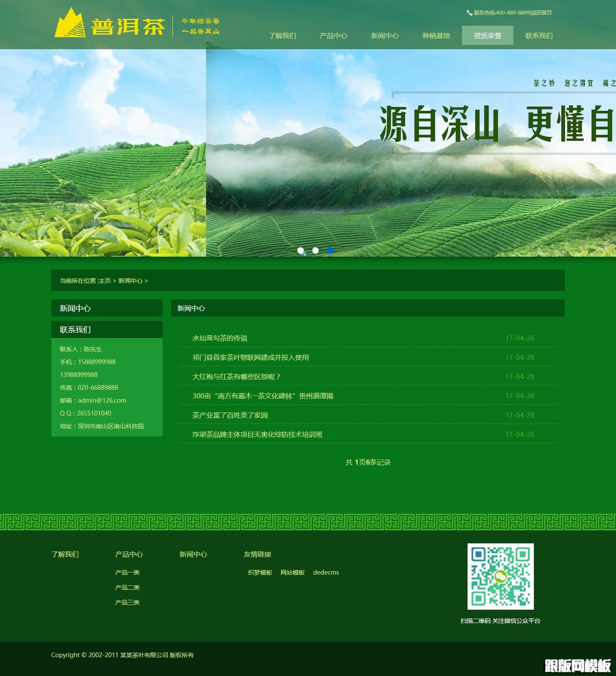Click the email admin@126.com
Screen dimensions: 616x676
[x=102, y=400]
